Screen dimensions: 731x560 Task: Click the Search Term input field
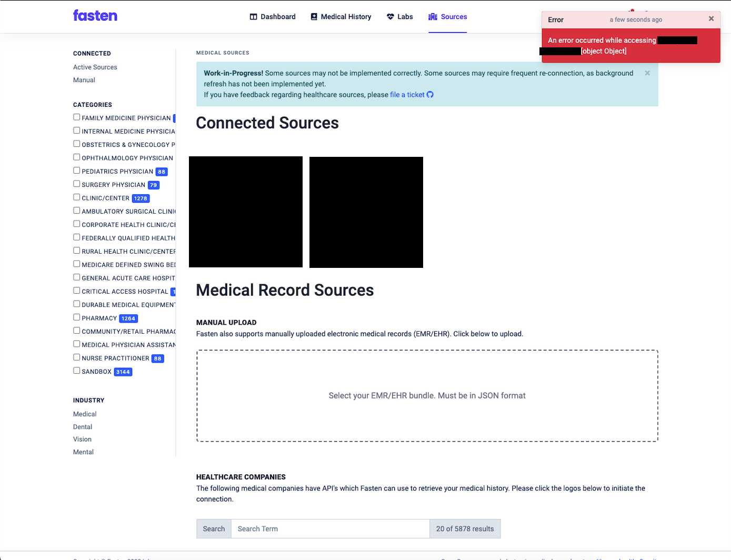[330, 528]
